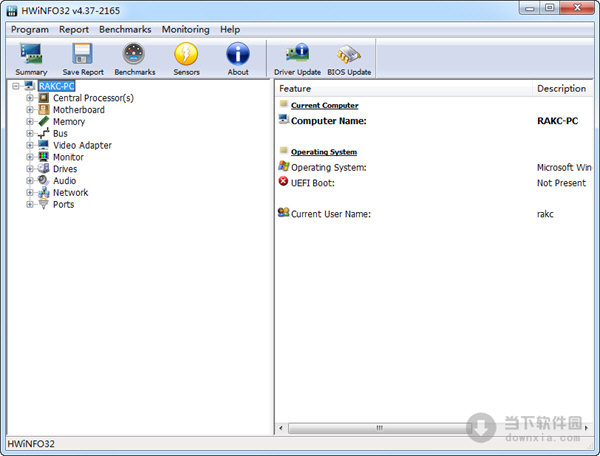Click the Current User Name people icon
The height and width of the screenshot is (456, 600).
(284, 212)
